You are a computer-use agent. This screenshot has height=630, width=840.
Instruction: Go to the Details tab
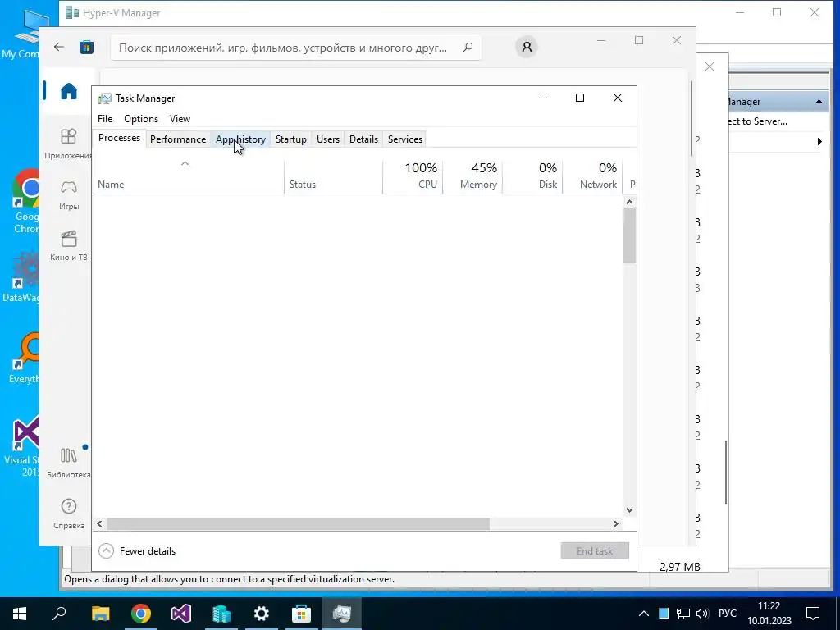(363, 139)
